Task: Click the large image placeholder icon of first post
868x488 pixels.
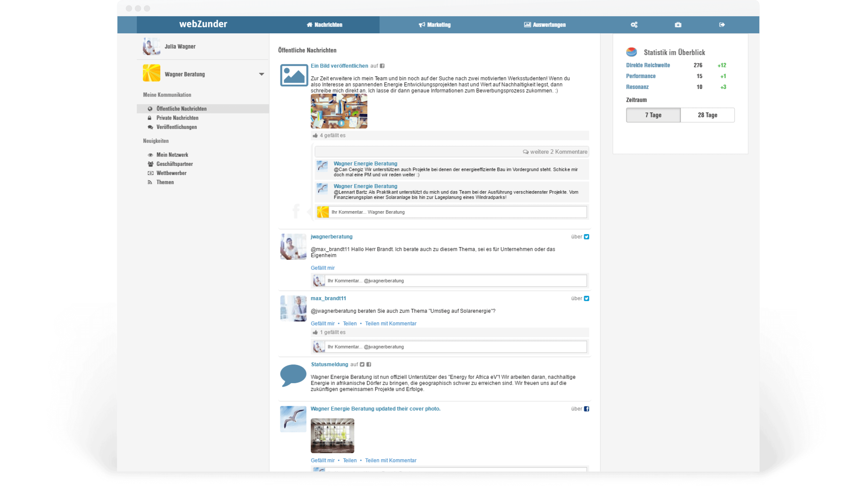Action: click(294, 75)
